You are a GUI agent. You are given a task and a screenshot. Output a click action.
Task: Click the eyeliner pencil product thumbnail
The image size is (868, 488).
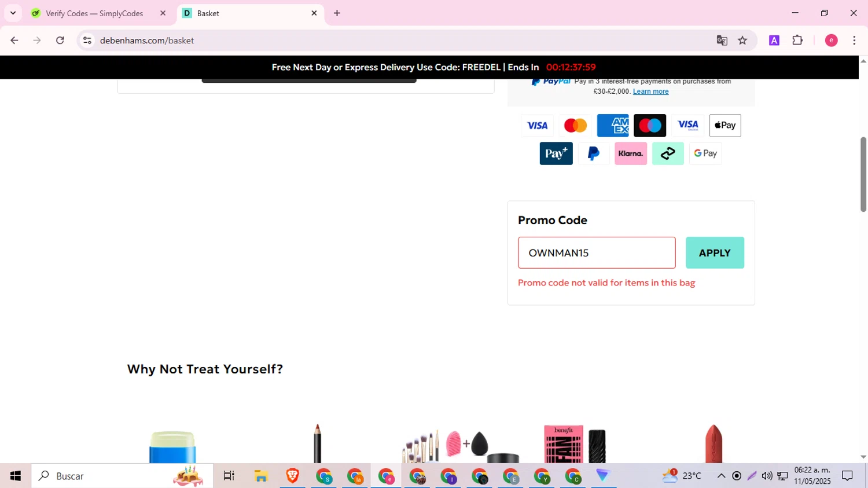click(317, 443)
